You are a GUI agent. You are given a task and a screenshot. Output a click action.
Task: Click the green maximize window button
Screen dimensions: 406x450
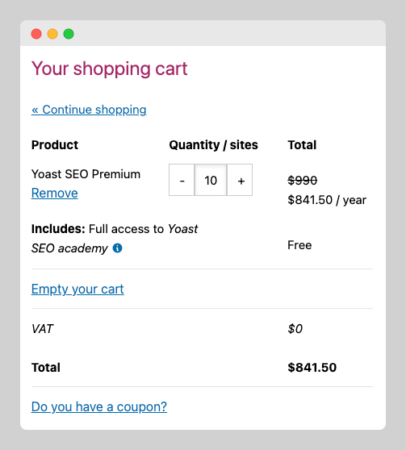tap(69, 34)
